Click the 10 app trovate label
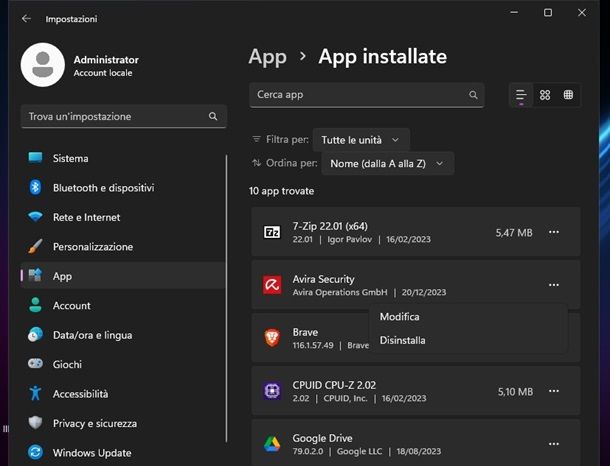Viewport: 610px width, 466px height. click(x=281, y=191)
